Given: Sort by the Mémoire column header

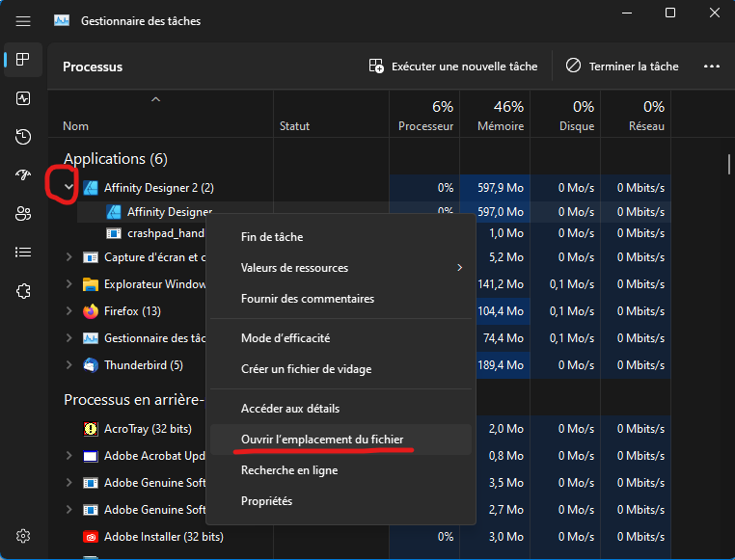Looking at the screenshot, I should [495, 115].
